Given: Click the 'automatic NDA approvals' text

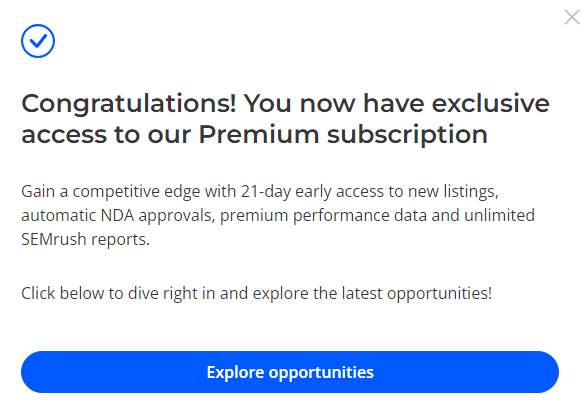Looking at the screenshot, I should coord(118,215).
